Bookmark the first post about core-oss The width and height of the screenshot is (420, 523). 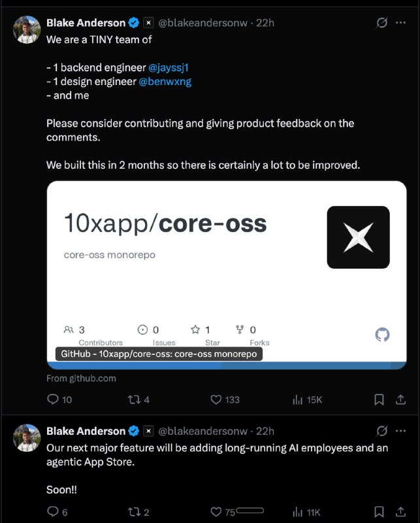pos(379,399)
